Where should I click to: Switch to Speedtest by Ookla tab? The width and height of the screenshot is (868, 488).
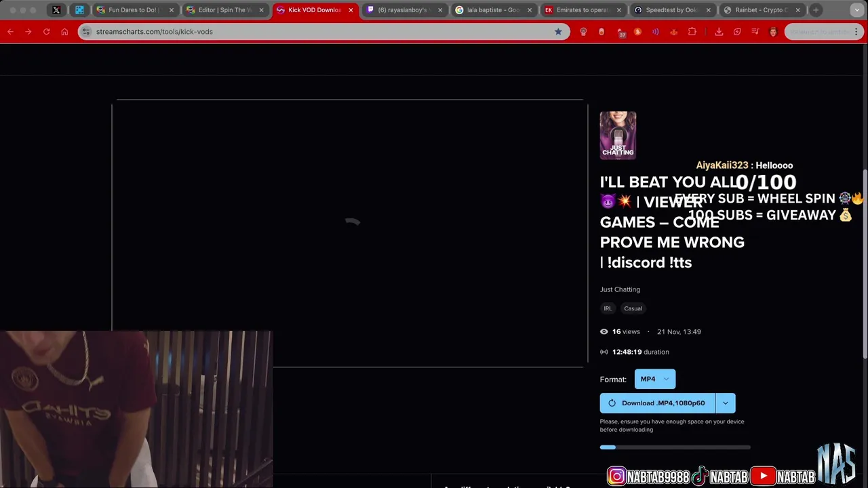click(x=673, y=10)
